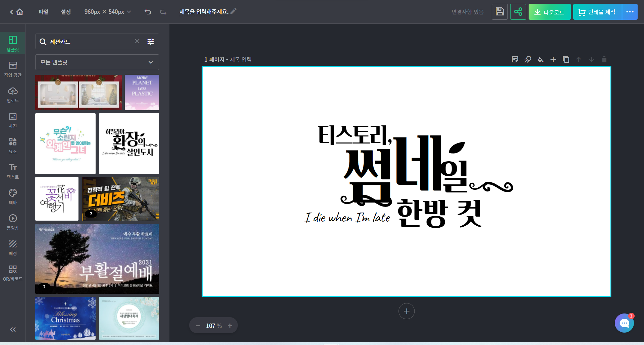Click the 다운로드 button
This screenshot has width=644, height=345.
pyautogui.click(x=549, y=12)
